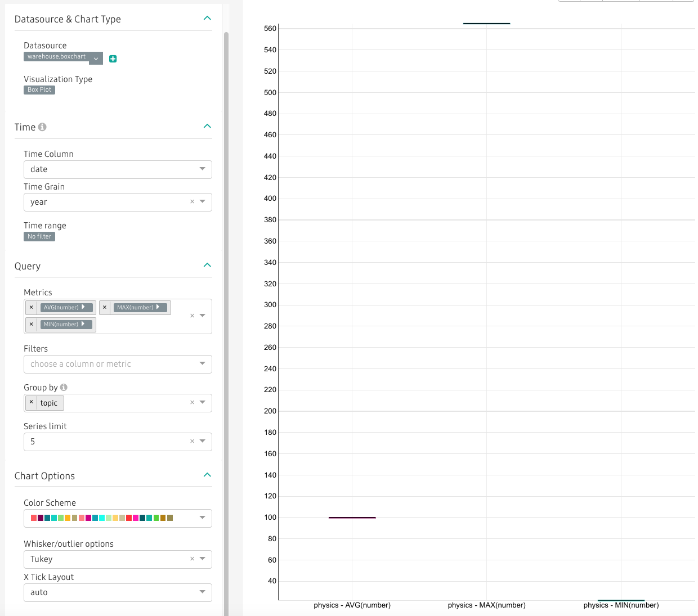Open the Time Column date dropdown
698x616 pixels.
pyautogui.click(x=118, y=169)
